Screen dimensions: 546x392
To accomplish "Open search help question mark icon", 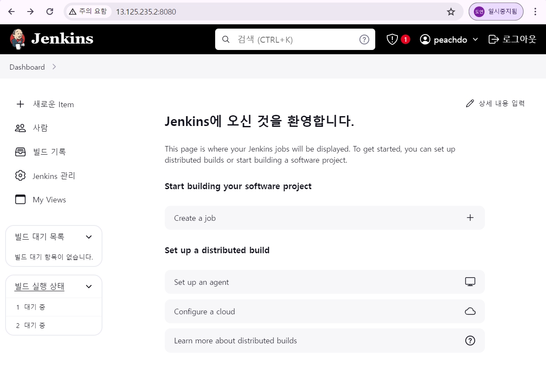I will (x=364, y=39).
